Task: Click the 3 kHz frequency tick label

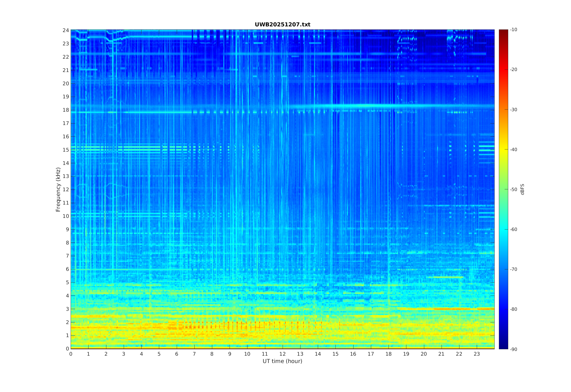Action: (x=67, y=309)
